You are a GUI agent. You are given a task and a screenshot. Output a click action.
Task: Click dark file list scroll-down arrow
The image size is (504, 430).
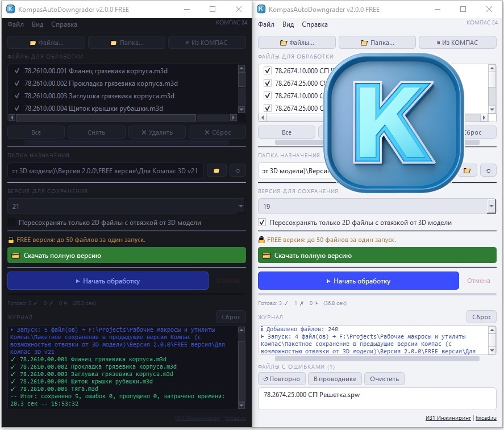point(241,109)
